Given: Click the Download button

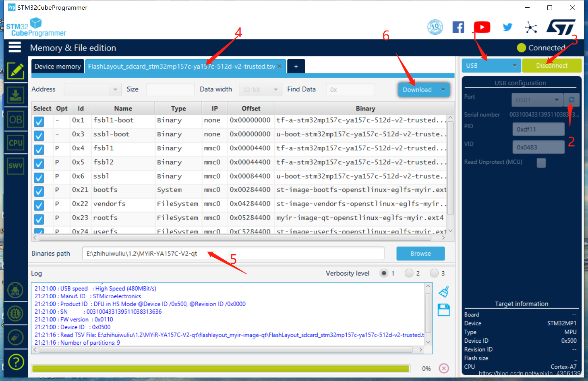Looking at the screenshot, I should coord(417,90).
